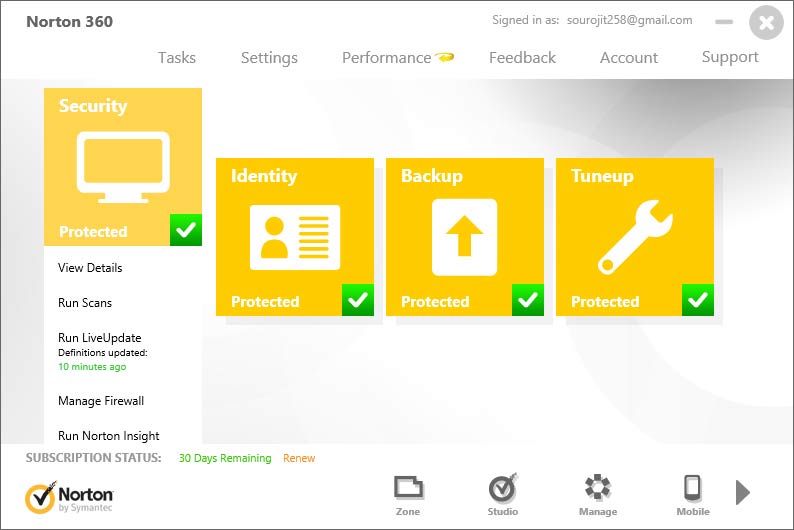
Task: Click the 'Definitions updated:' label
Action: tap(103, 353)
